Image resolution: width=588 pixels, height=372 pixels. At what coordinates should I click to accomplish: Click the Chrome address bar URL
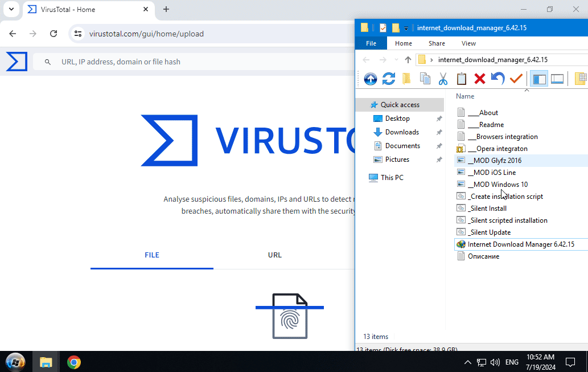[x=146, y=34]
